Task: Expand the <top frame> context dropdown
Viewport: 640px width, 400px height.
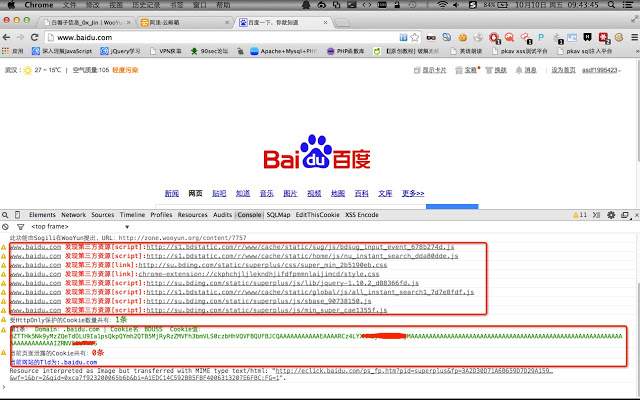Action: (80, 227)
